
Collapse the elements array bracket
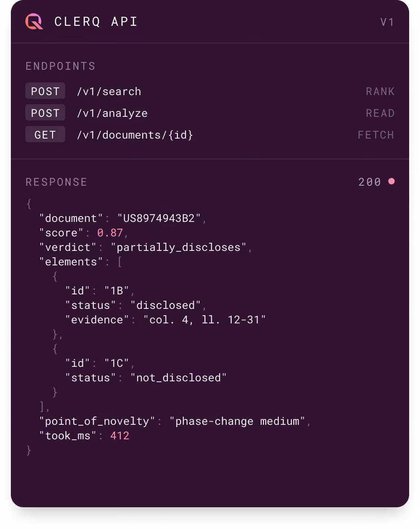click(119, 262)
